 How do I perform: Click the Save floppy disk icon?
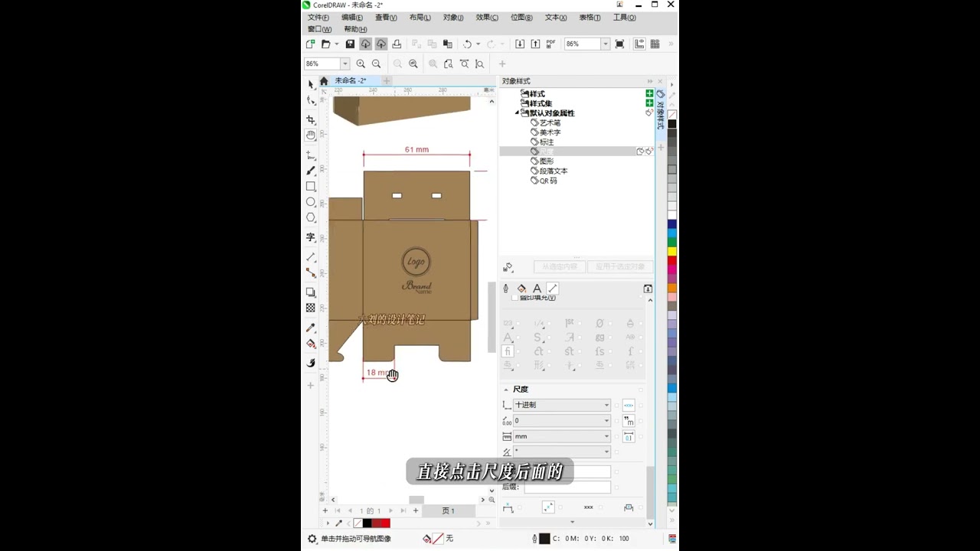coord(350,44)
